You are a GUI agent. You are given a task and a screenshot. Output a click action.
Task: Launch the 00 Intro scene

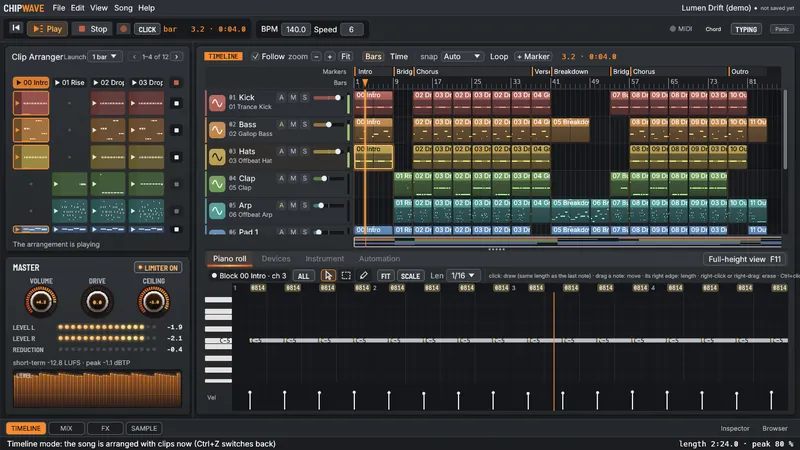pos(31,82)
